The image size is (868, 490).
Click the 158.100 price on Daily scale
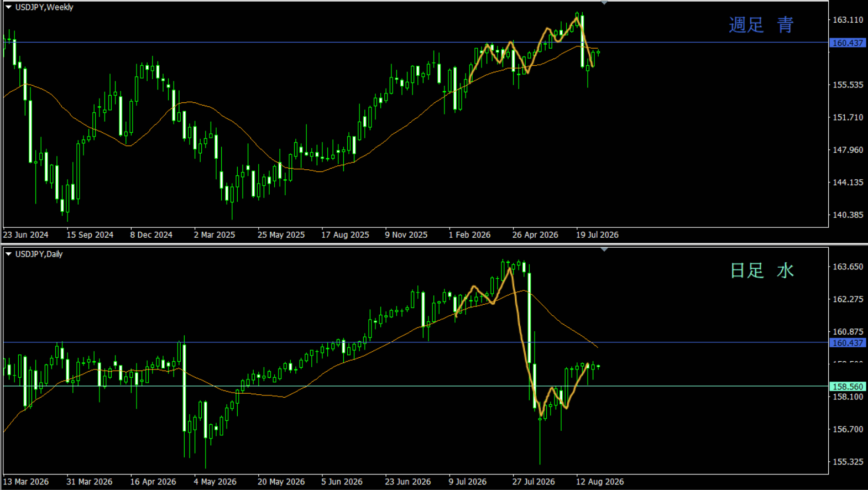848,397
